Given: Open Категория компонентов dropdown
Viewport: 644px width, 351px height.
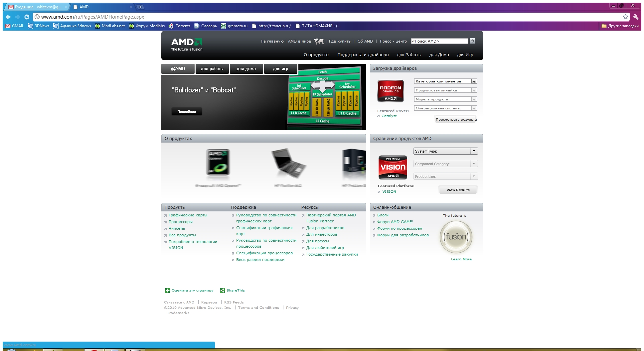Looking at the screenshot, I should [446, 81].
